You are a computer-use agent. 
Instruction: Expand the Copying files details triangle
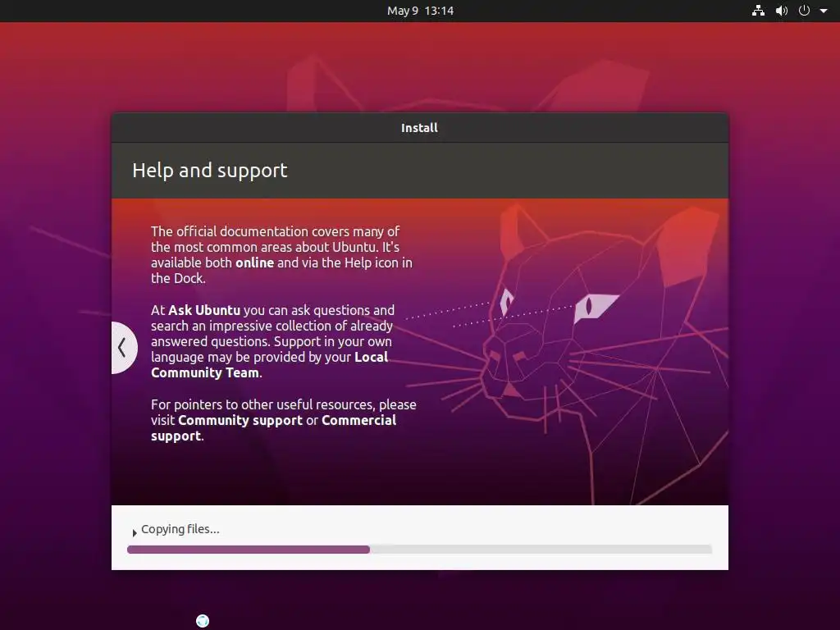point(134,532)
